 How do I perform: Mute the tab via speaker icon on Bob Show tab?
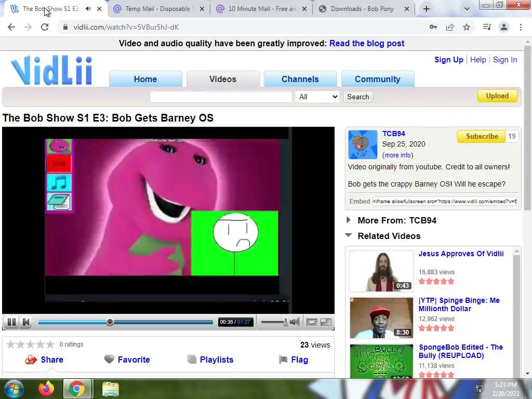pyautogui.click(x=88, y=9)
